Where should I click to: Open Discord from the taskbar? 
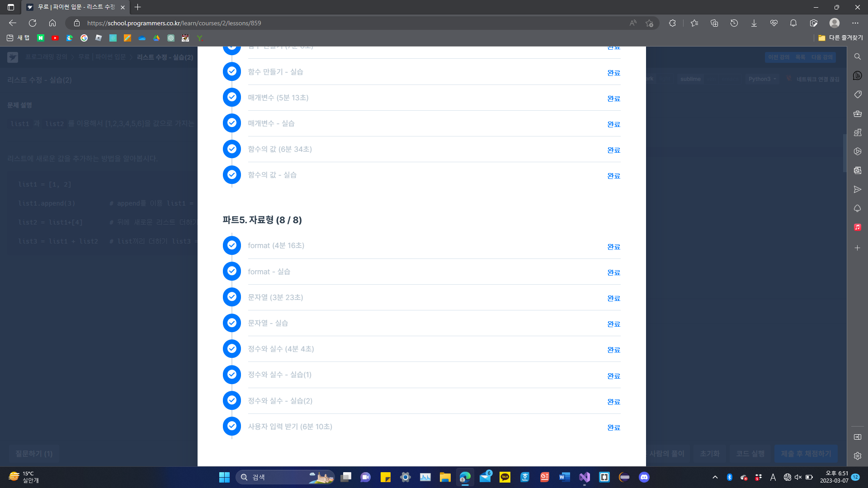644,477
